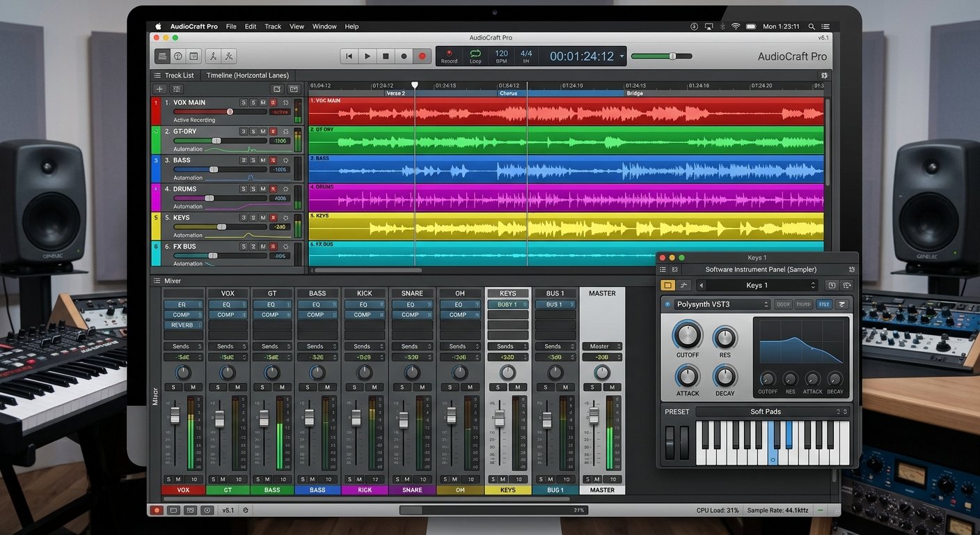Open the VOX MAIN track settings gear

pos(285,102)
